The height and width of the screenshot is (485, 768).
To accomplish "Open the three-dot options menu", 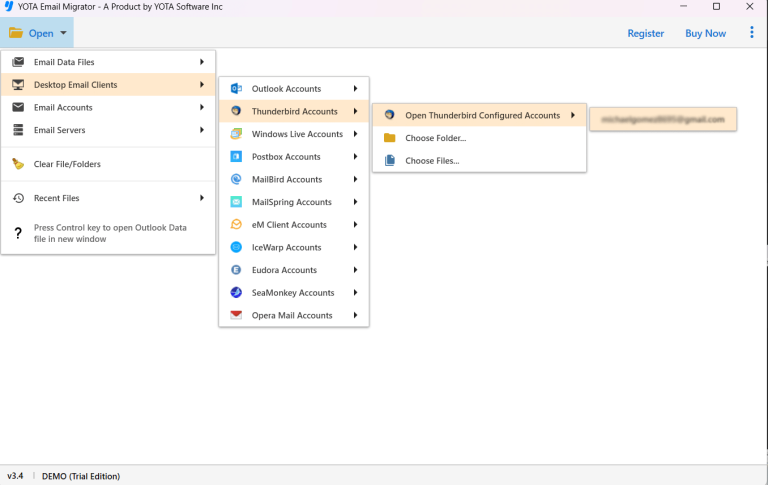I will [x=752, y=33].
